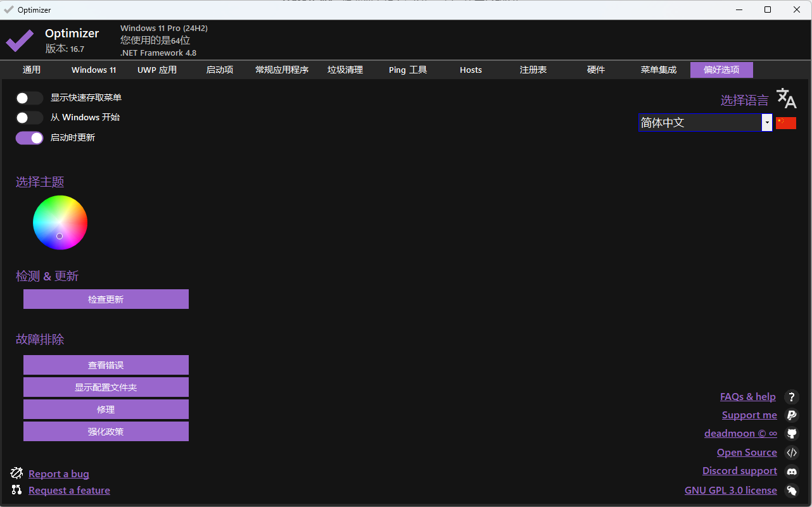Viewport: 812px width, 507px height.
Task: Click the Request a feature link
Action: point(69,490)
